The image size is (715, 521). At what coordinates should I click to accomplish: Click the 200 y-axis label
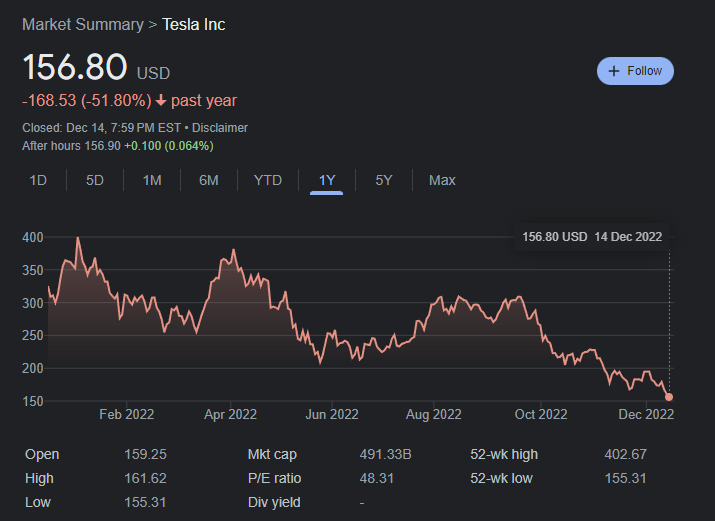click(x=33, y=368)
